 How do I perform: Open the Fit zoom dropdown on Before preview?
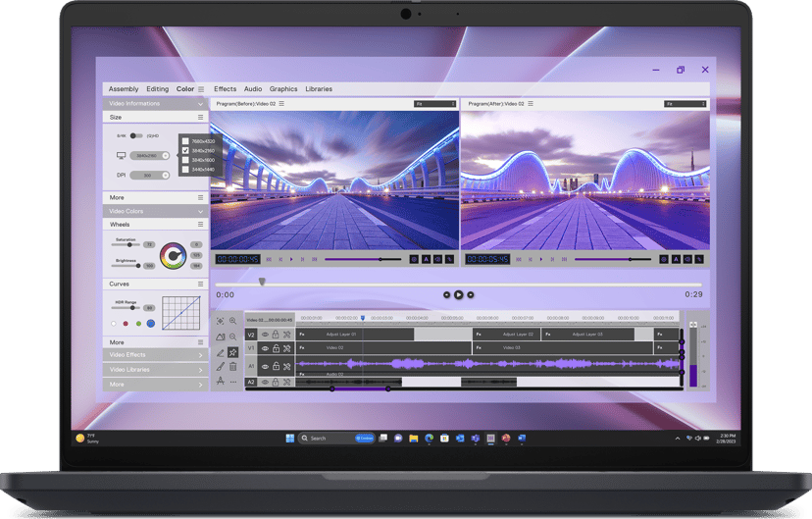(x=435, y=104)
